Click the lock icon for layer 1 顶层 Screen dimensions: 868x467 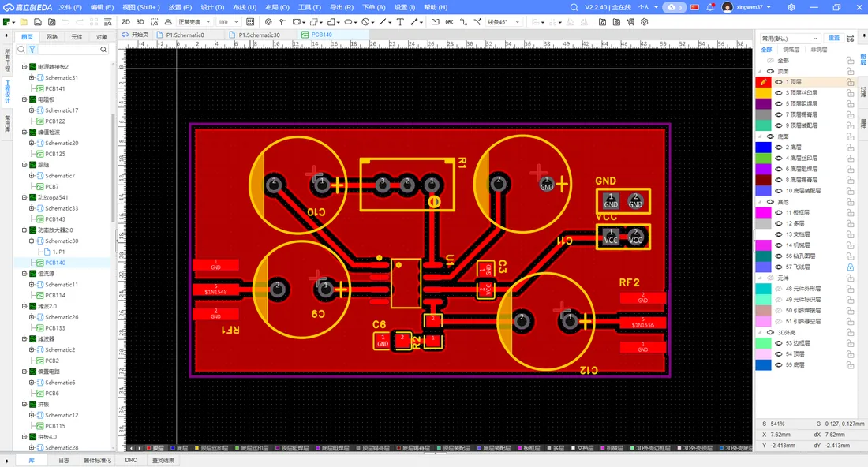[851, 82]
